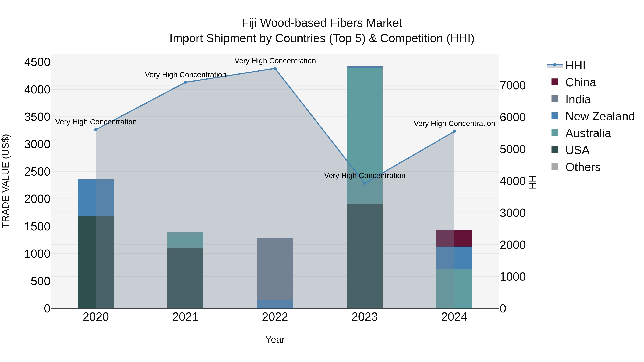Click the 7000 right axis tick label
The image size is (644, 362).
click(x=513, y=86)
